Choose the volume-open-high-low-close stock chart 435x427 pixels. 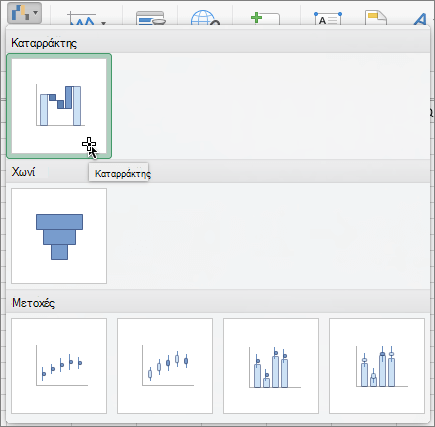coord(377,366)
